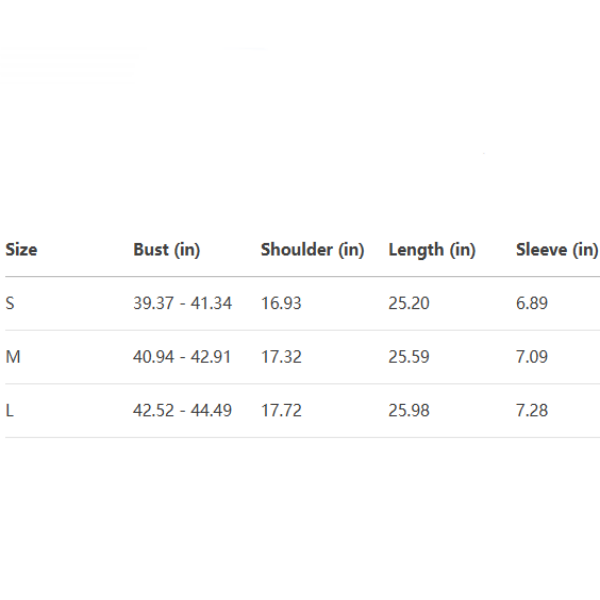
Task: Click the S size row label
Action: (x=10, y=303)
